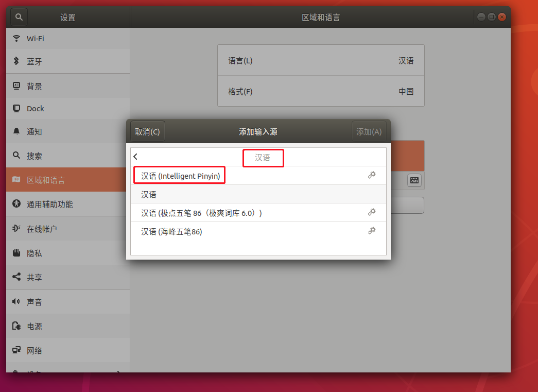Image resolution: width=538 pixels, height=392 pixels.
Task: Click the magnifier icon beside 搜索
Action: pyautogui.click(x=16, y=155)
